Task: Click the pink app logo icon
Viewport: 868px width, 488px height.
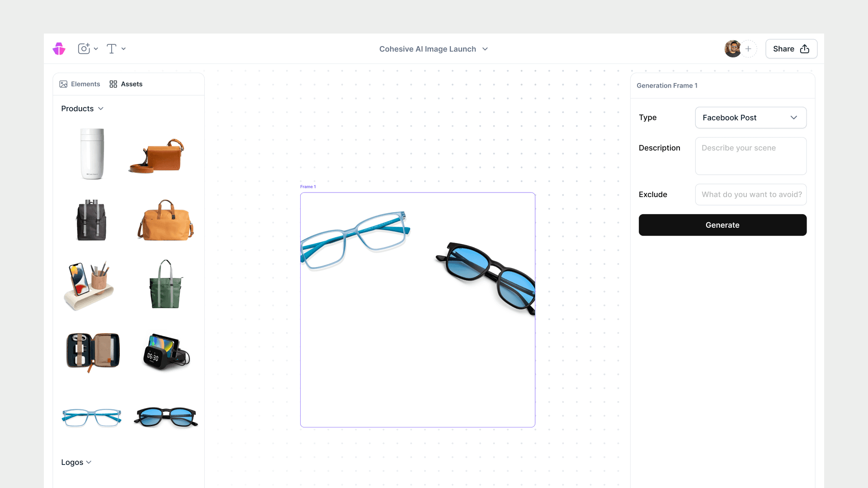Action: tap(59, 49)
